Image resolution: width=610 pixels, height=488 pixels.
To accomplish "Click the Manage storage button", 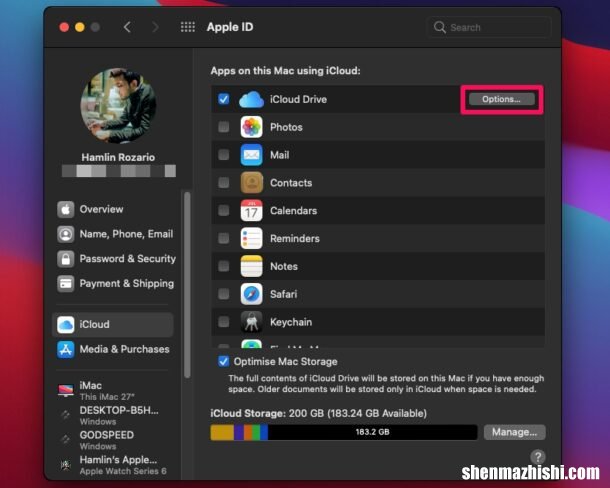I will pyautogui.click(x=514, y=432).
